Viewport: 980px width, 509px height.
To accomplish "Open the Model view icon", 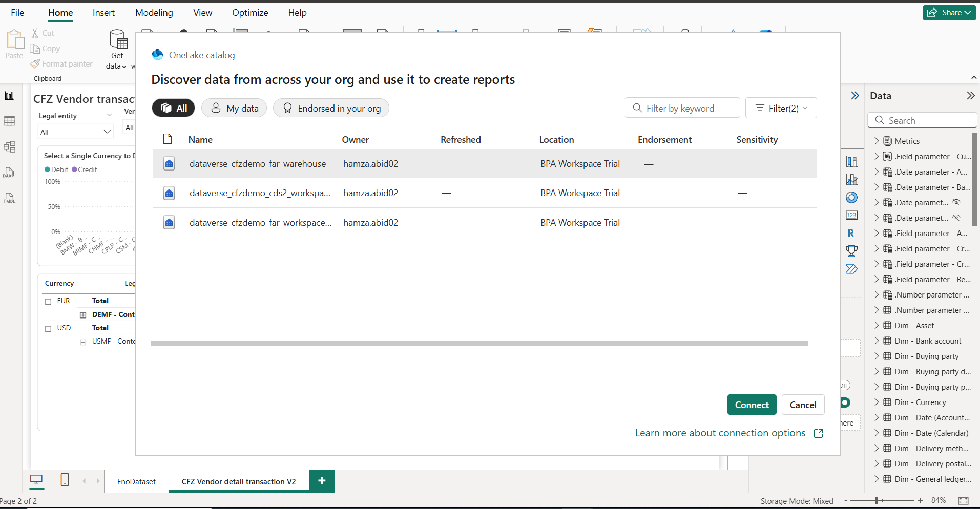I will pyautogui.click(x=9, y=147).
